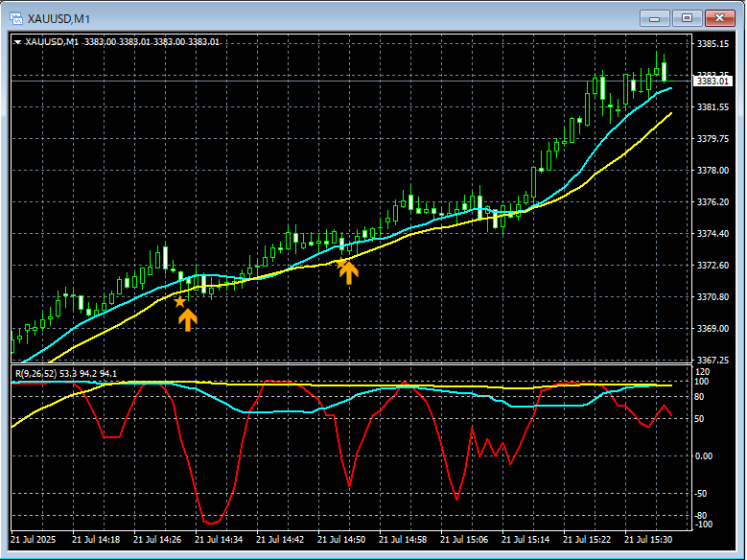Image resolution: width=747 pixels, height=560 pixels.
Task: Select the orange up arrow near 14:50
Action: pos(349,273)
